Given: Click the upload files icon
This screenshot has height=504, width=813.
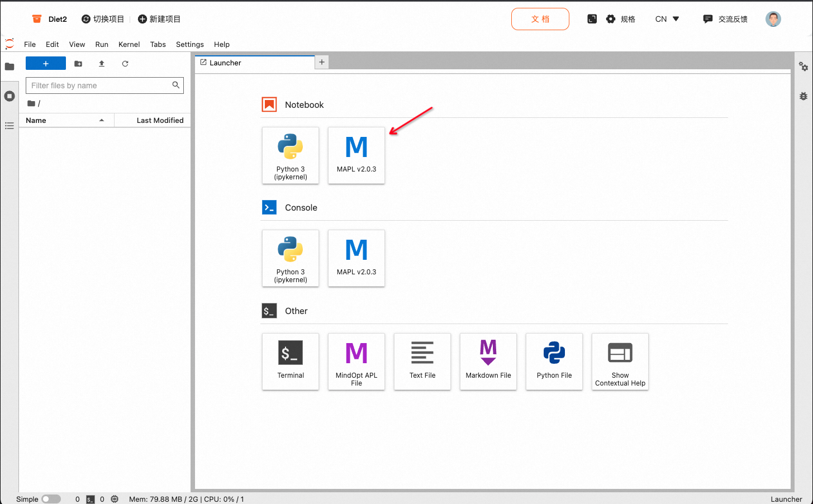Looking at the screenshot, I should click(102, 64).
